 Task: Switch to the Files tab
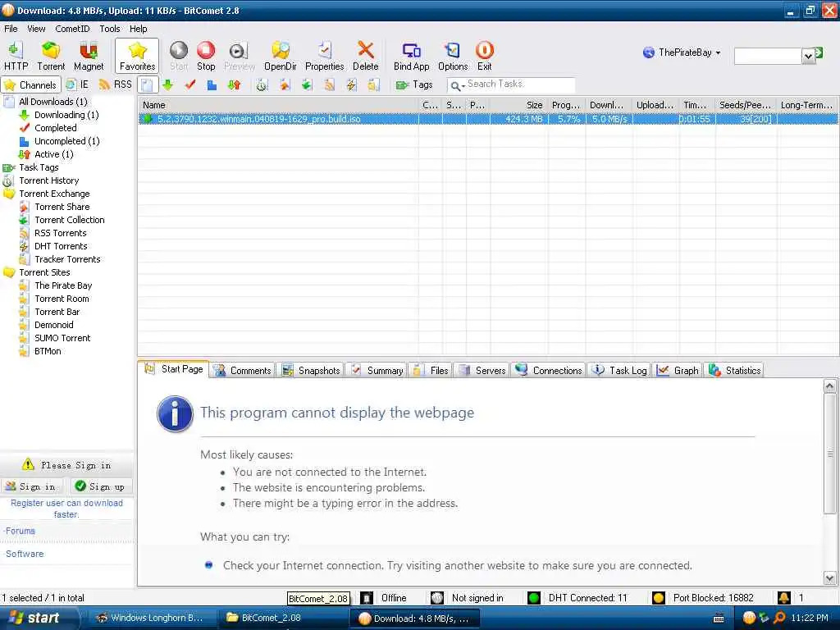coord(431,370)
